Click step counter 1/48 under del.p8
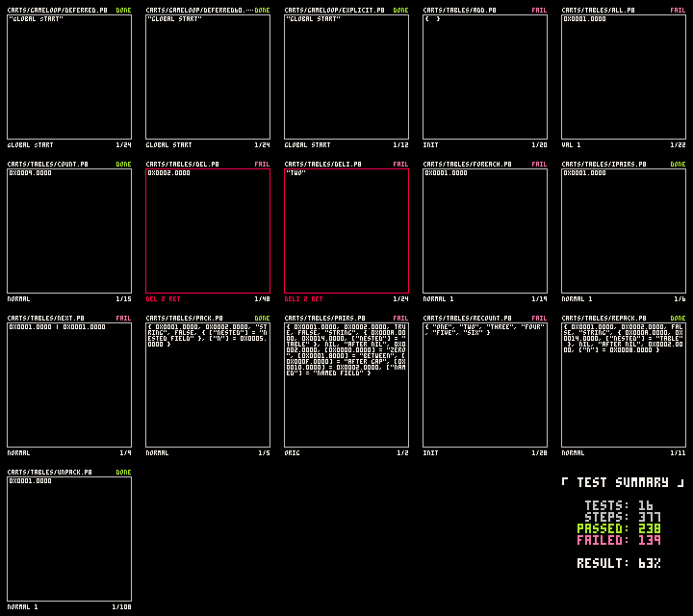 262,299
